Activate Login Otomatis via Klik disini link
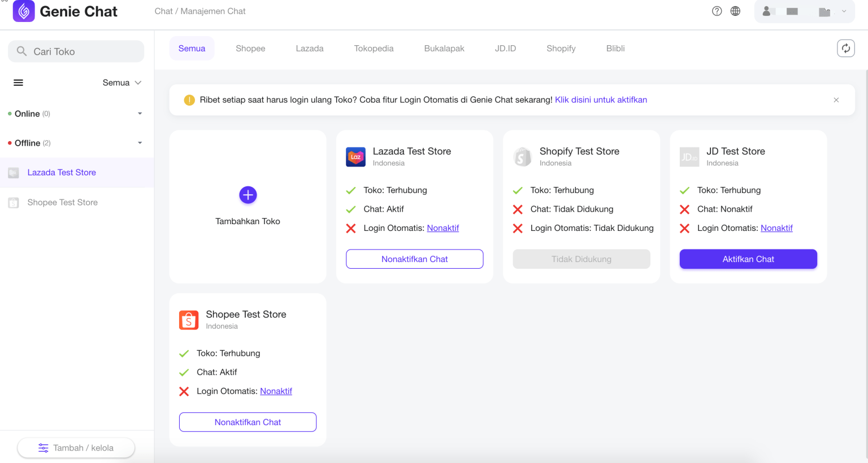 tap(601, 99)
